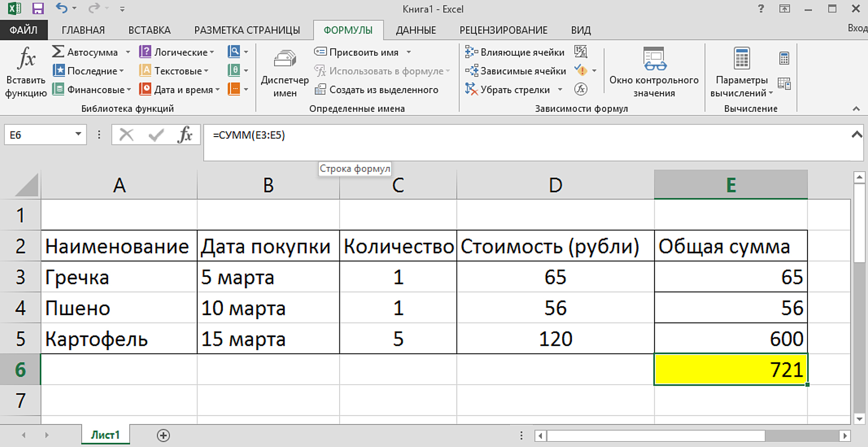Open Последние recently used functions

pyautogui.click(x=88, y=71)
